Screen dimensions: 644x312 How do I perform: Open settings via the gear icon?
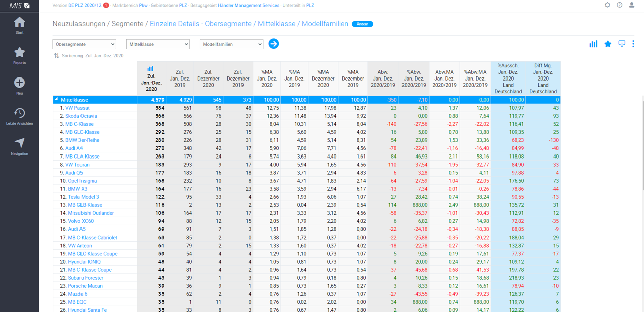pos(607,5)
